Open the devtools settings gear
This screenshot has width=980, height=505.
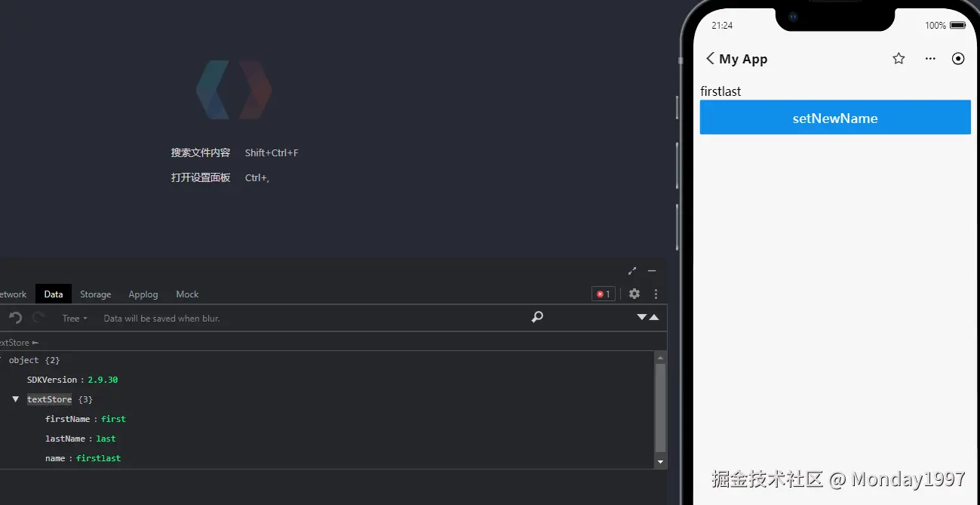[634, 294]
